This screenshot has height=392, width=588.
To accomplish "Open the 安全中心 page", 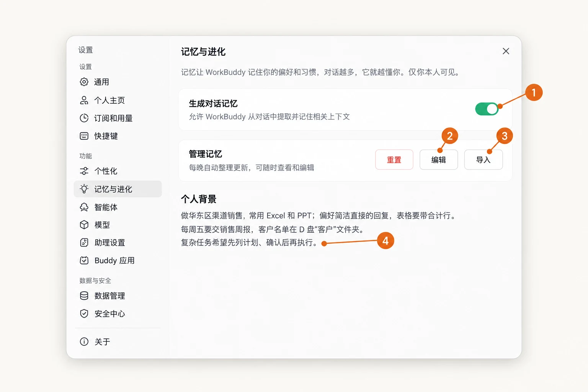I will pyautogui.click(x=118, y=314).
